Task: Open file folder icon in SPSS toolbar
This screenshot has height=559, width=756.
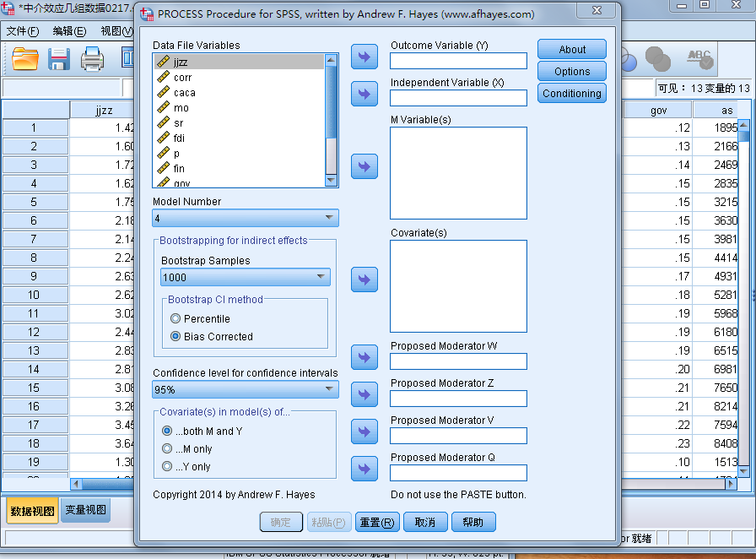Action: click(25, 59)
